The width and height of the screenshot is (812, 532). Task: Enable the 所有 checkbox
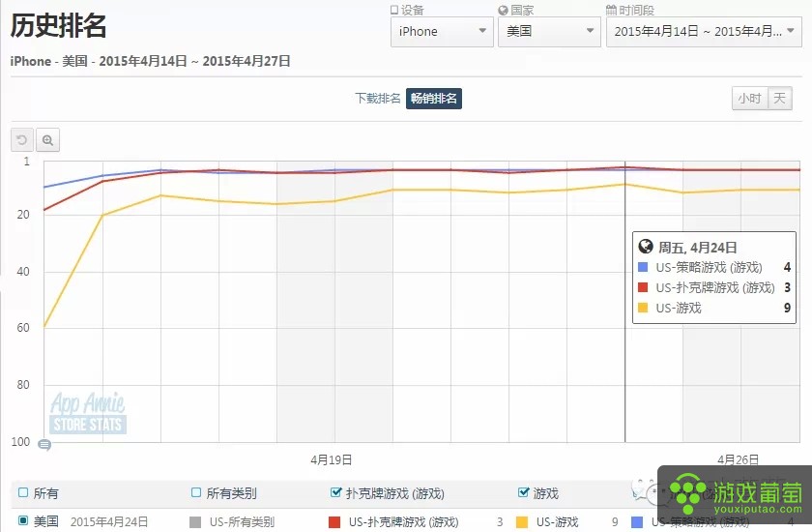(23, 492)
